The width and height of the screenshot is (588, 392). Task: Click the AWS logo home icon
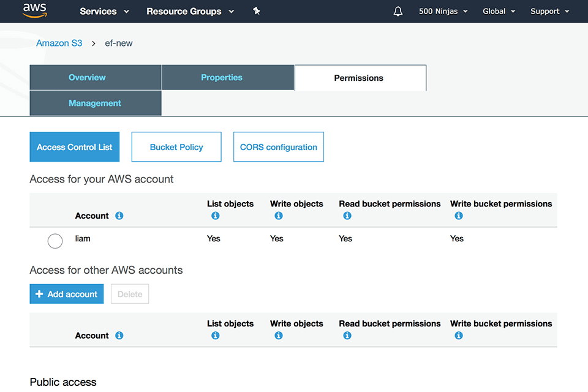click(x=35, y=10)
